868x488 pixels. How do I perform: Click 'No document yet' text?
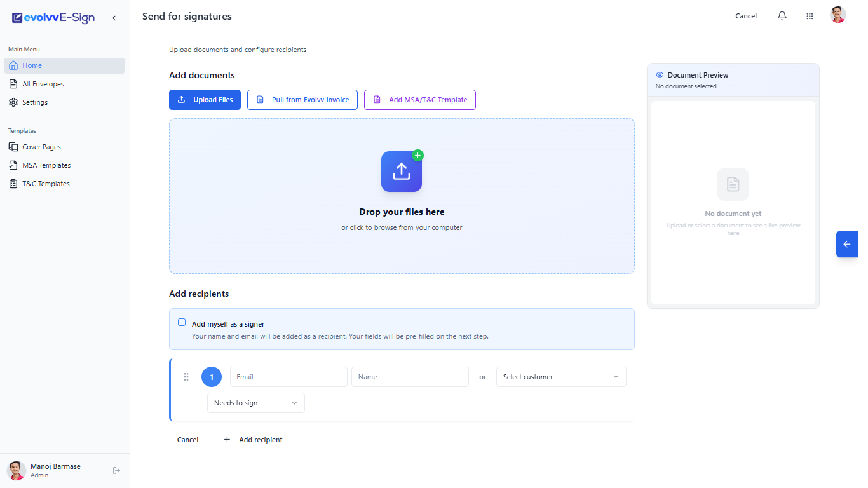733,214
